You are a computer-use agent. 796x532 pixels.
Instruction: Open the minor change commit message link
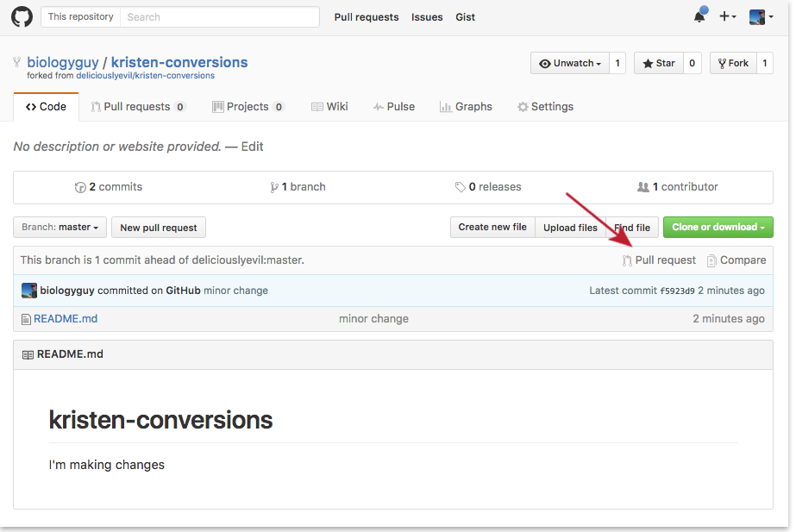235,291
